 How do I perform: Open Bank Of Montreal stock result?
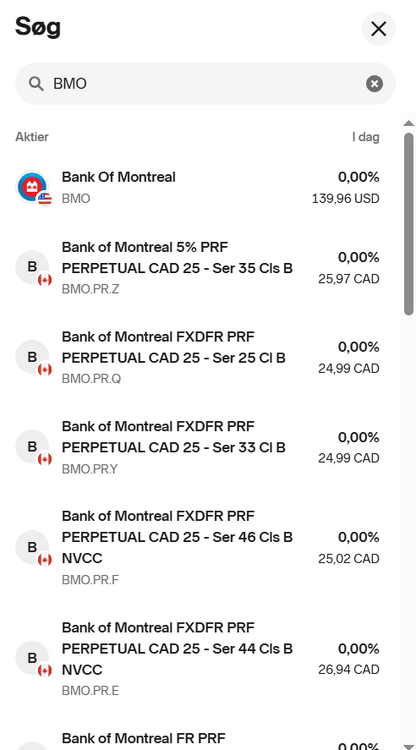197,188
